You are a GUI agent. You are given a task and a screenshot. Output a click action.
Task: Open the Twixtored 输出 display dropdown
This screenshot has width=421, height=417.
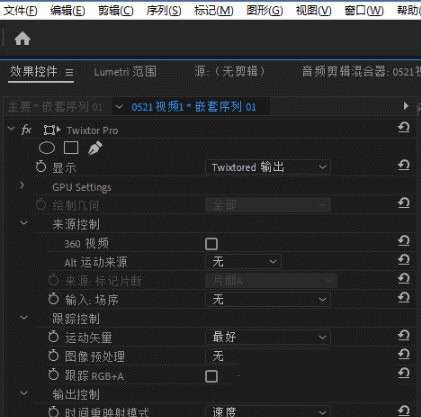tap(269, 167)
